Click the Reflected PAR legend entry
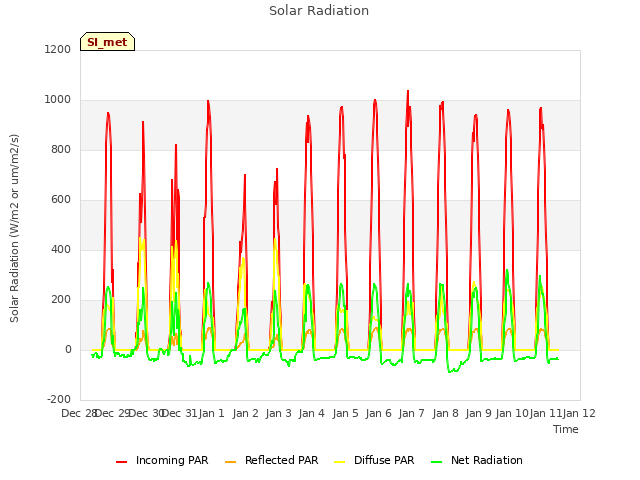The height and width of the screenshot is (480, 640). (x=271, y=460)
